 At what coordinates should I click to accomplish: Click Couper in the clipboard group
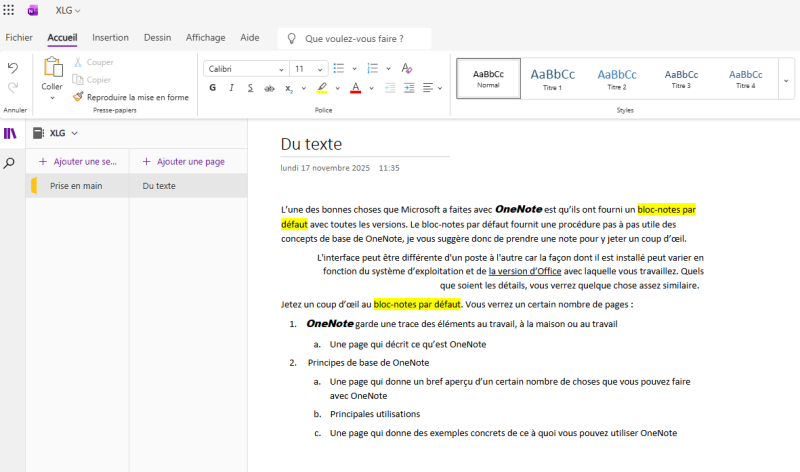(93, 62)
